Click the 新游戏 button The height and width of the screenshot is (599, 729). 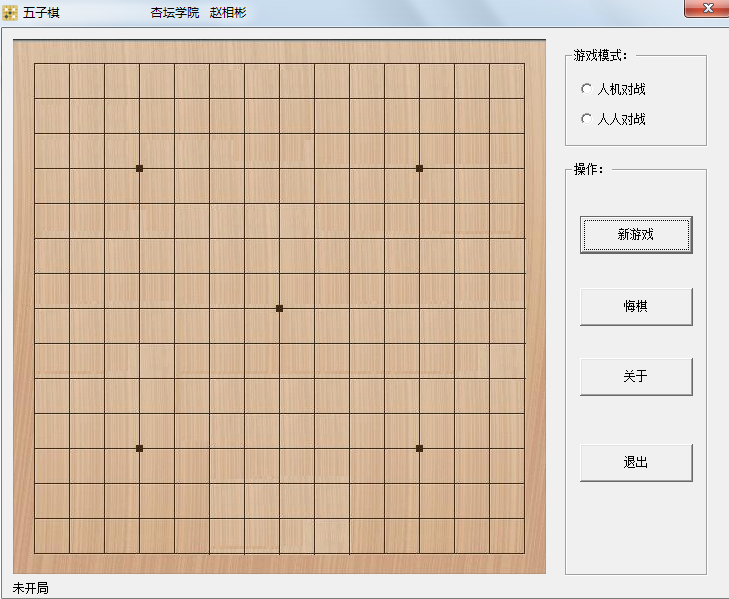(x=636, y=235)
